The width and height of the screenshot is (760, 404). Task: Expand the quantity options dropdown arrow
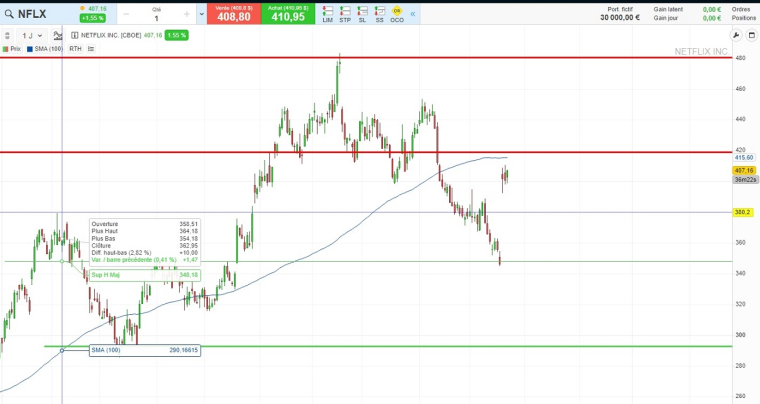201,14
